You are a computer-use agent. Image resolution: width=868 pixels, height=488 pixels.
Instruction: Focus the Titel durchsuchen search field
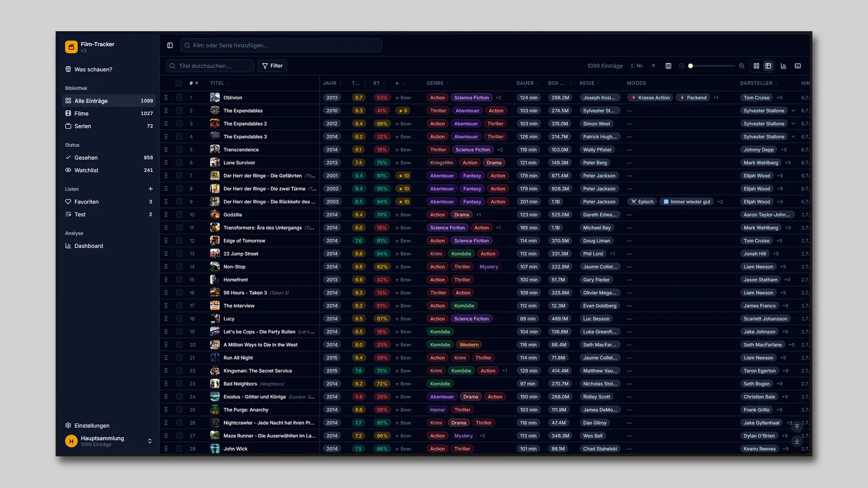pos(210,66)
